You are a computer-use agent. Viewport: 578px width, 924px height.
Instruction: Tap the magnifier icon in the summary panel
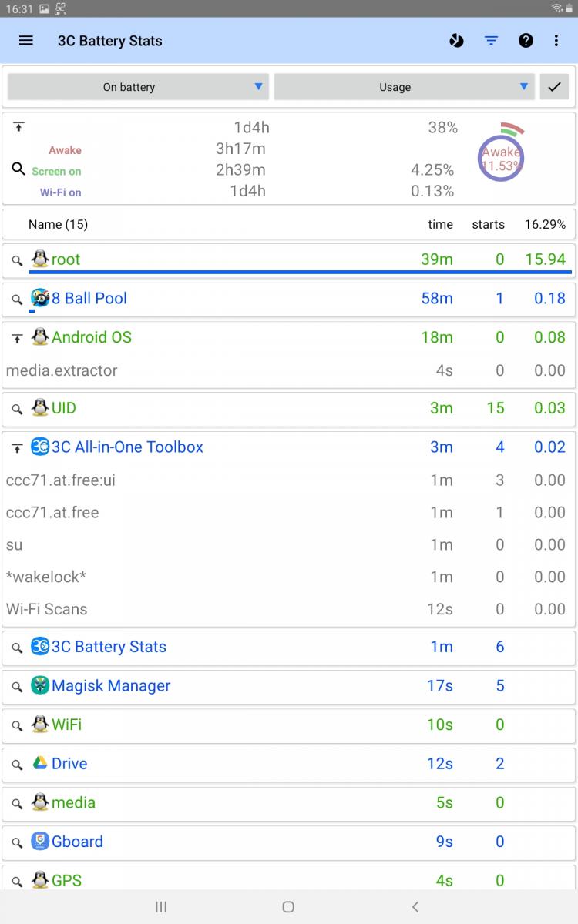pos(18,169)
